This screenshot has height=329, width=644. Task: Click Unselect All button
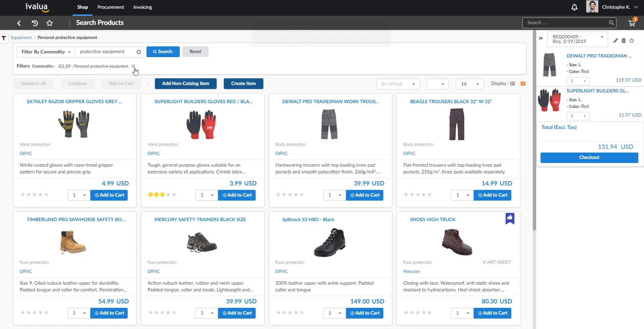coord(34,84)
